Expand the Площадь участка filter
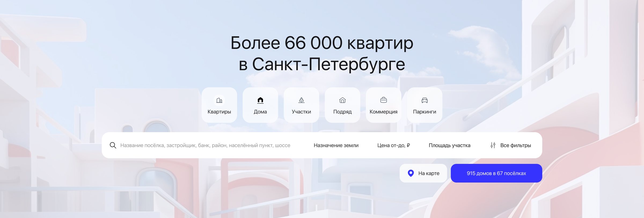The image size is (644, 218). tap(449, 145)
